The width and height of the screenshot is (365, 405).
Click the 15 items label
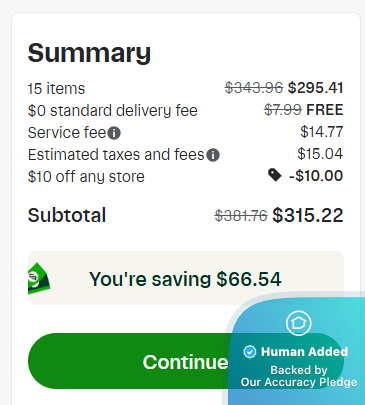(56, 89)
